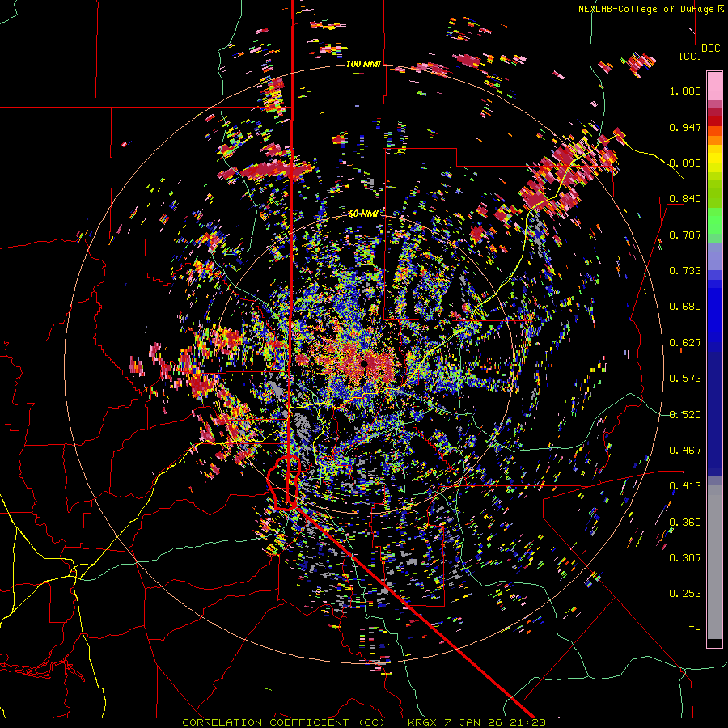
Task: Pick the gray low-value color bar segment
Action: [x=714, y=562]
